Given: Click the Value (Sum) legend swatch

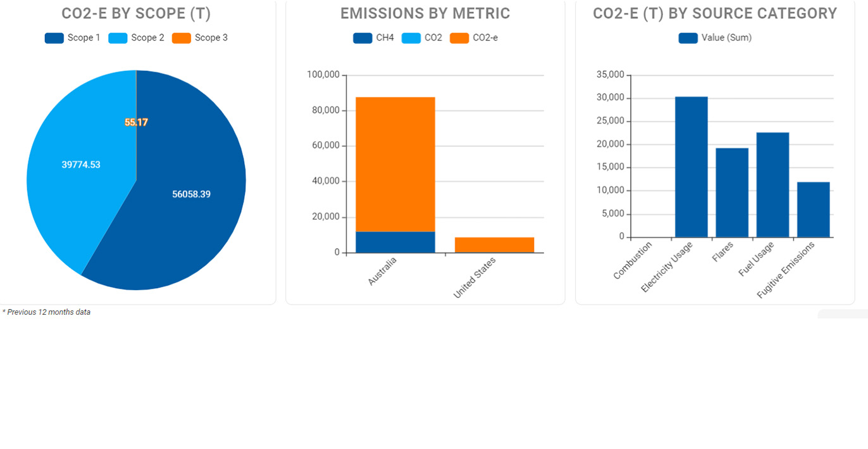Looking at the screenshot, I should point(688,38).
